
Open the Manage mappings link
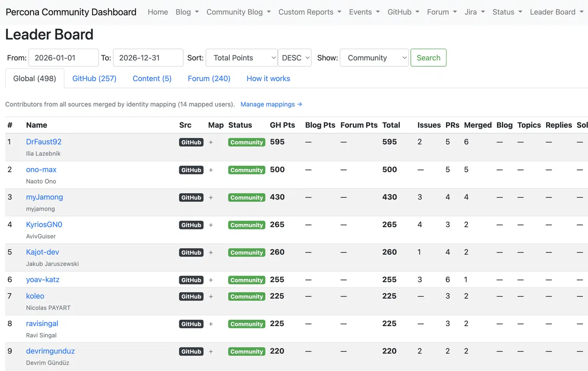coord(271,104)
